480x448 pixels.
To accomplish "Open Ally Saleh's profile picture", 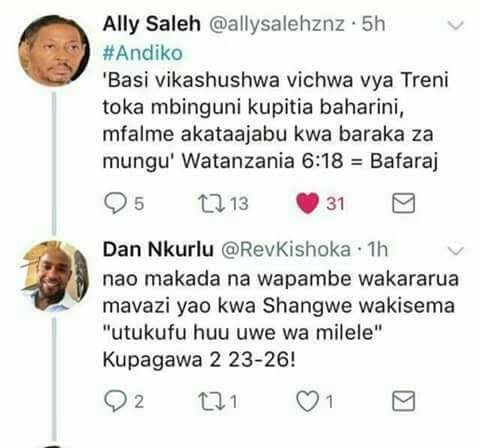I will (x=54, y=49).
